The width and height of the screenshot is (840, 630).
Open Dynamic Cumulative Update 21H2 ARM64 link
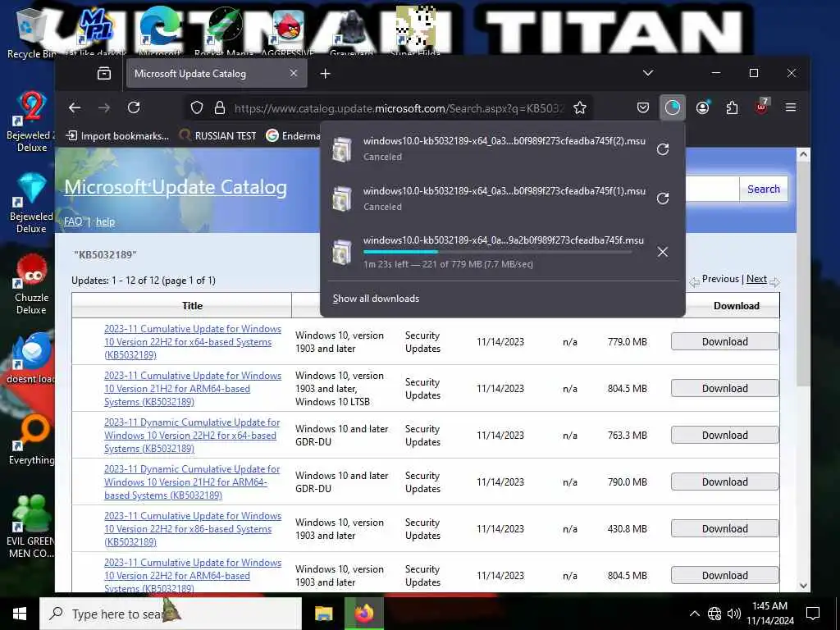pyautogui.click(x=192, y=482)
